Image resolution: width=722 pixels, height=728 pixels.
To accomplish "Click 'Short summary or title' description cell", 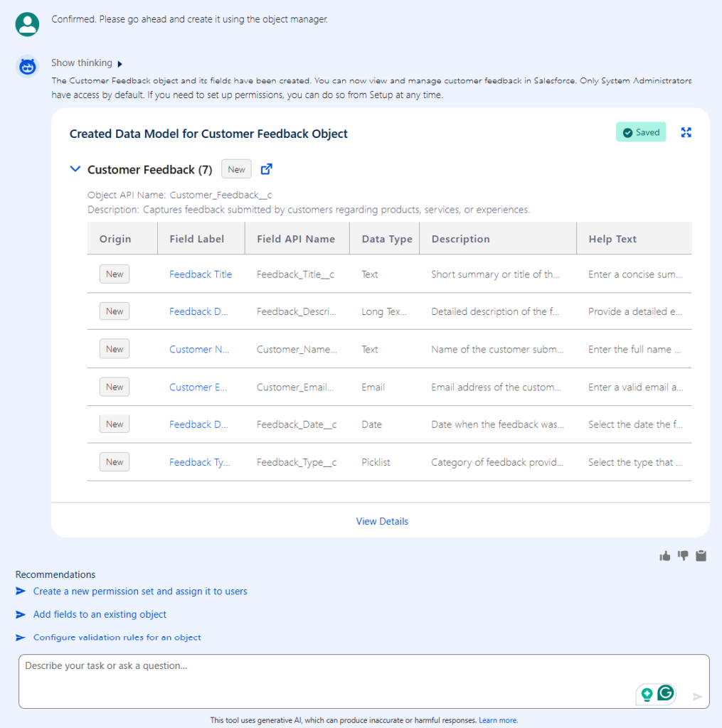I will [x=495, y=274].
